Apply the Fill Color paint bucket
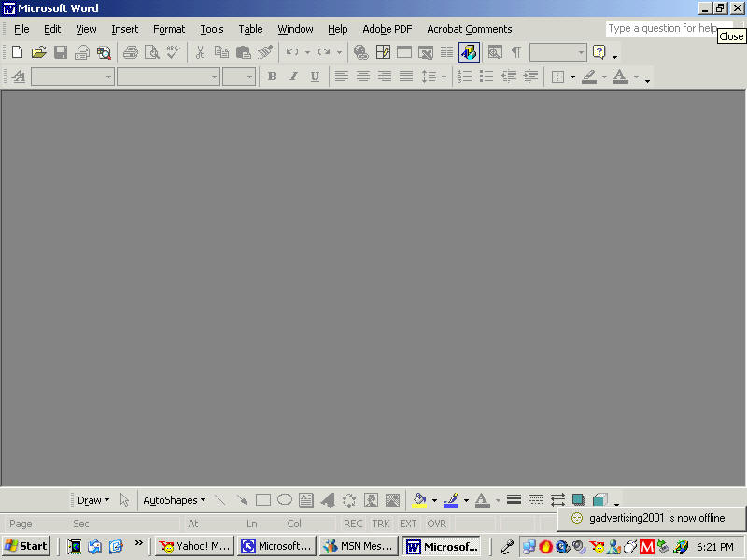The height and width of the screenshot is (560, 747). pos(418,500)
